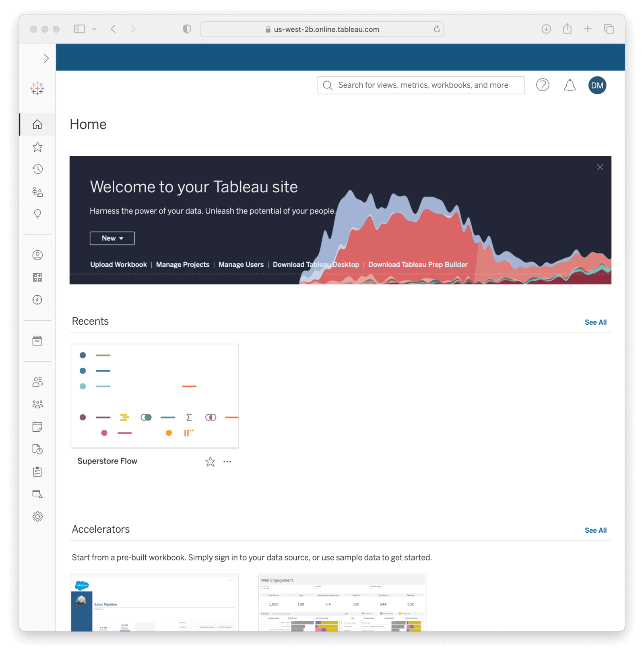Screen dimensions: 644x655
Task: Show Safari downloads
Action: (546, 29)
